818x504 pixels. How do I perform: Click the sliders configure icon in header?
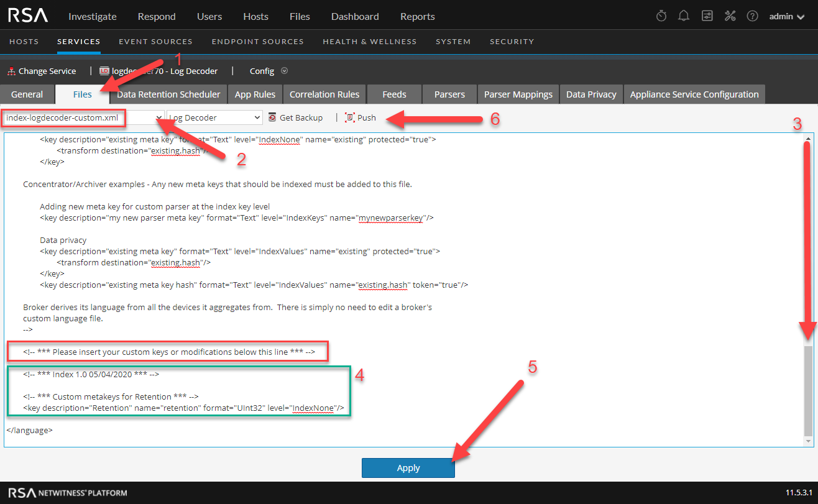click(707, 16)
